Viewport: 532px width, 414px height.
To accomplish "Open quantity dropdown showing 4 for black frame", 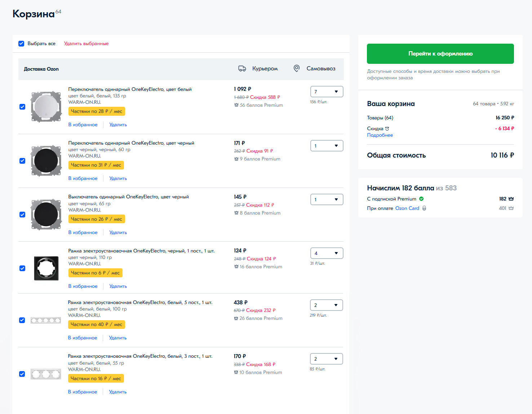I will 327,253.
